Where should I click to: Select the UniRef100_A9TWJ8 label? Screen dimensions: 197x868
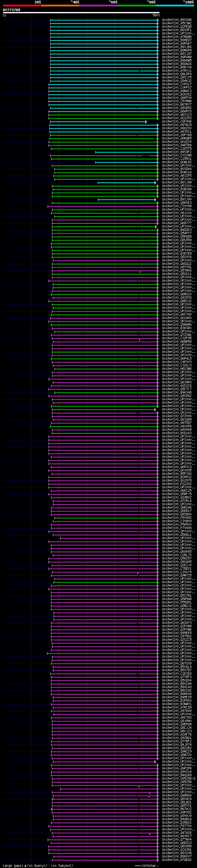177,125
